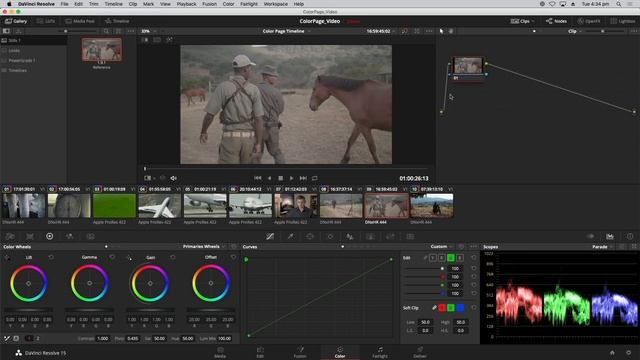The image size is (640, 360).
Task: Open the Curves palette icon
Action: (270, 236)
